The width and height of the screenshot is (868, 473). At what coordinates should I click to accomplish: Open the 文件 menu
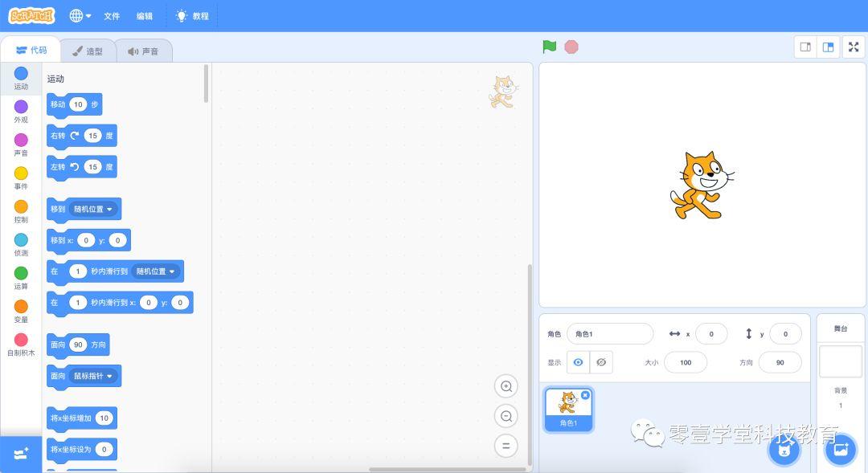(112, 16)
